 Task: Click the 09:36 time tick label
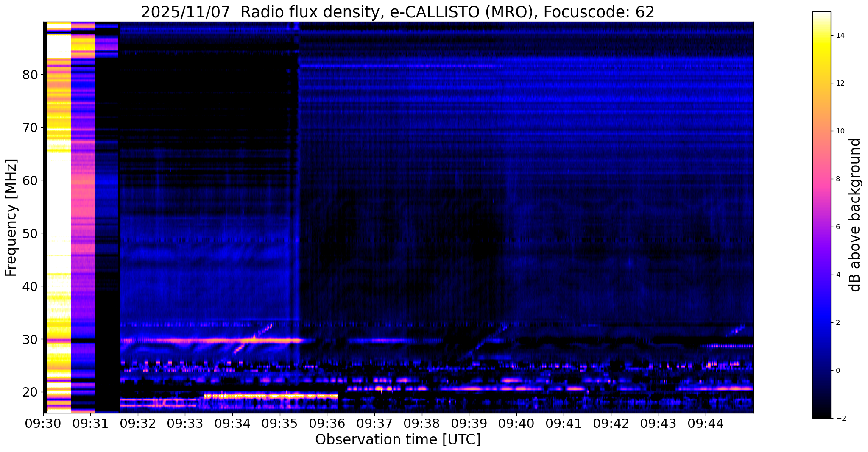tap(327, 423)
